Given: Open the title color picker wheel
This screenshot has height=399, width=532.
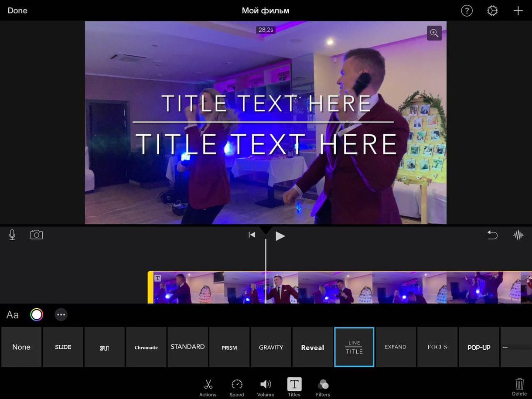Looking at the screenshot, I should point(37,314).
